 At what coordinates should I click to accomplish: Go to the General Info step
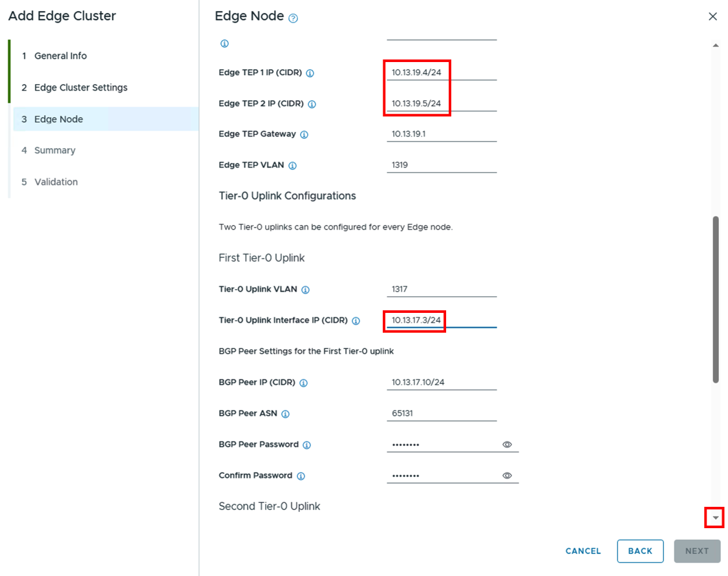60,56
